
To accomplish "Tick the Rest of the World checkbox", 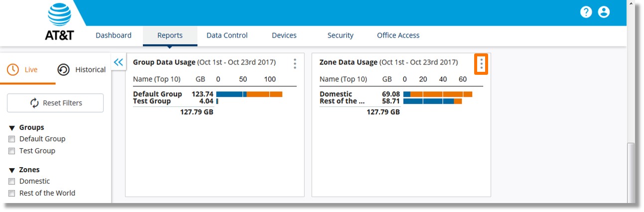I will point(12,194).
